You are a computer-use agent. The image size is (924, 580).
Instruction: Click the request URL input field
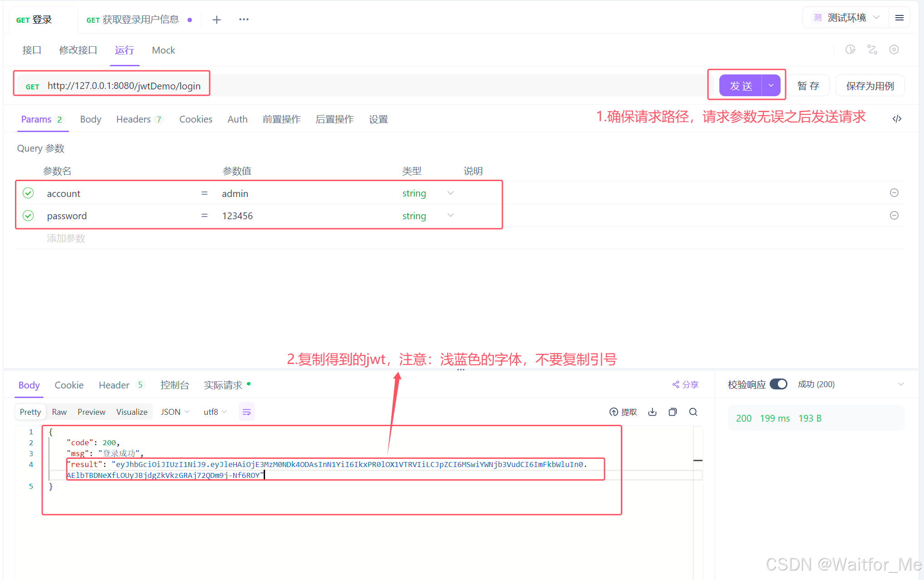coord(363,86)
